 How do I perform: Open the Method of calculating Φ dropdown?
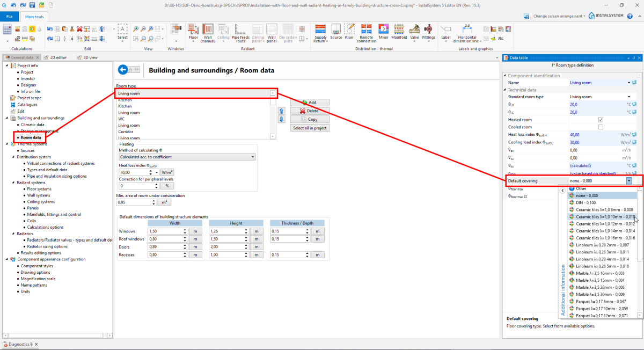tap(187, 157)
